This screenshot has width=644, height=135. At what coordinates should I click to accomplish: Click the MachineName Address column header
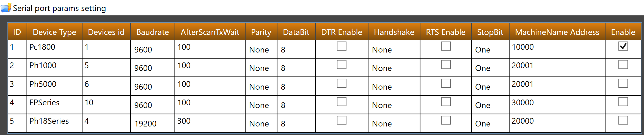(557, 32)
